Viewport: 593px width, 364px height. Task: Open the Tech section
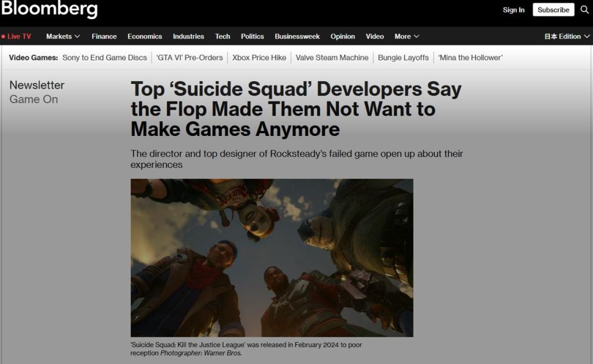pyautogui.click(x=222, y=36)
